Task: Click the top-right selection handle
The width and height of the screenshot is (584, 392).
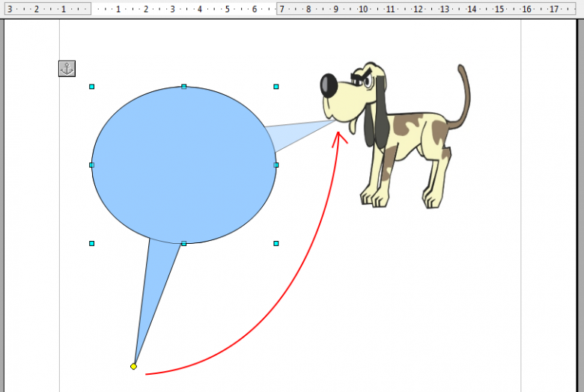Action: [x=276, y=87]
